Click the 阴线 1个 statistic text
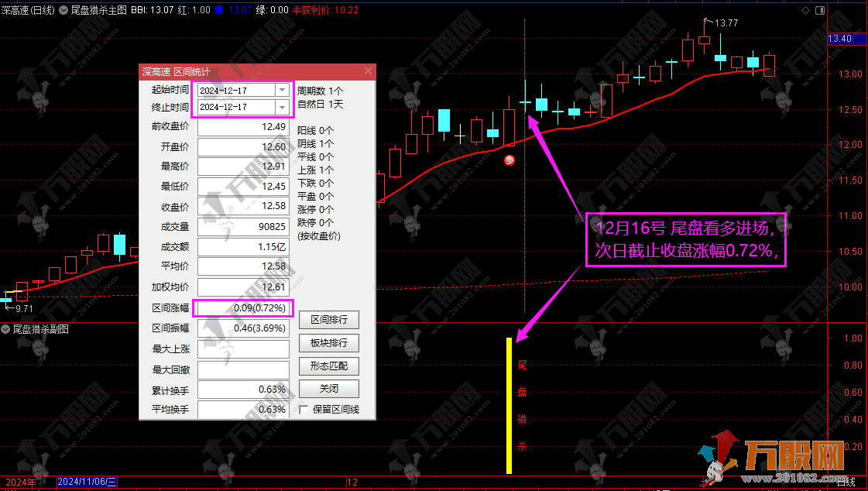The image size is (868, 491). point(316,144)
